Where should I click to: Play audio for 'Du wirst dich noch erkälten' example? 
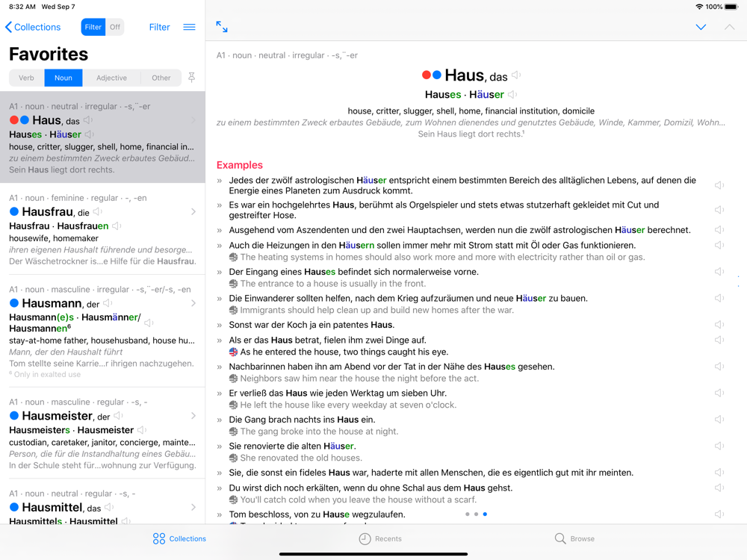point(719,488)
